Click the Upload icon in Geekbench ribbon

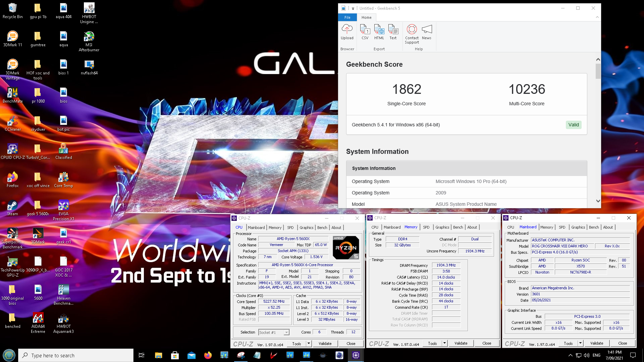tap(347, 32)
